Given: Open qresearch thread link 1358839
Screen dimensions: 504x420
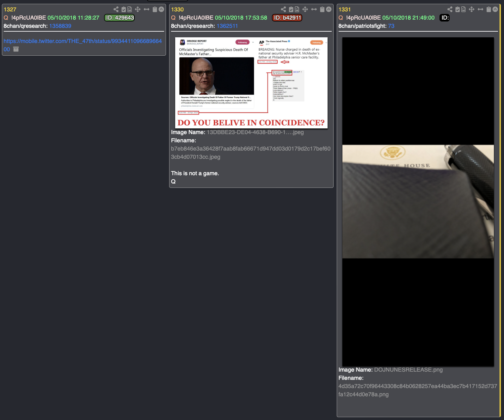Looking at the screenshot, I should (60, 26).
